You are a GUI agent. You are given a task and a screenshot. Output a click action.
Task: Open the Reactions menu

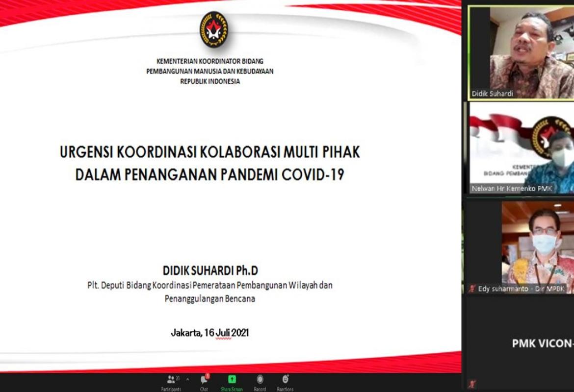(x=285, y=380)
